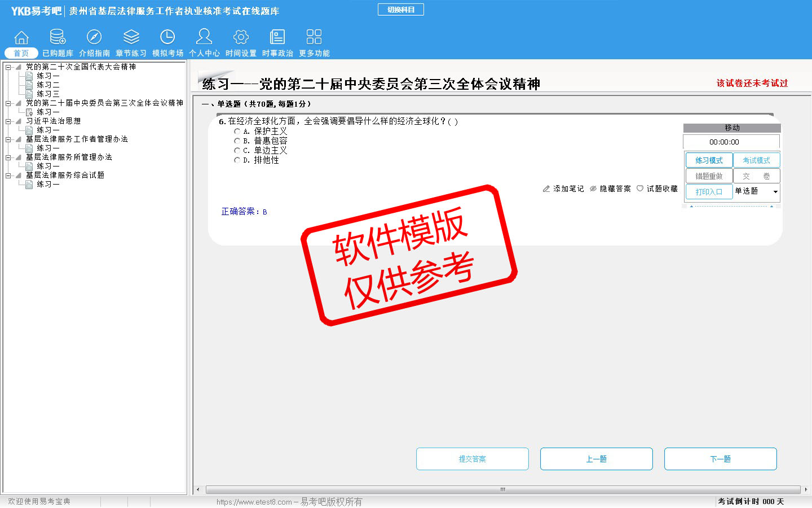Collapse the 基层法律服务综合试题 tree node
Screen dimensions: 812x508
(8, 176)
